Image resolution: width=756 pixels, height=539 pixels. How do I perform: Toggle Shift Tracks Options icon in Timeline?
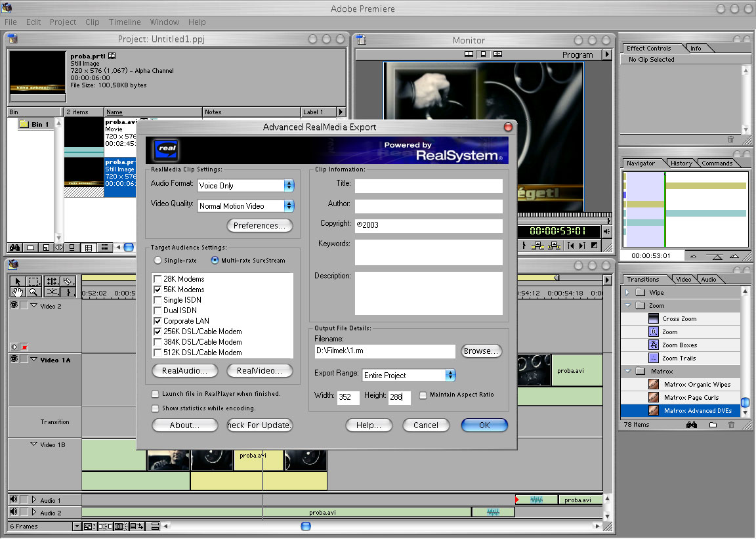137,526
